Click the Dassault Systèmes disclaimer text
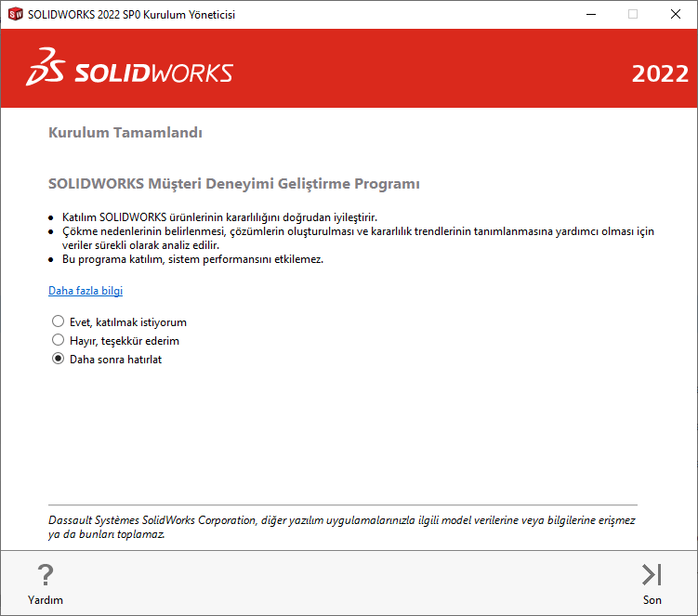This screenshot has height=616, width=698. [x=341, y=528]
